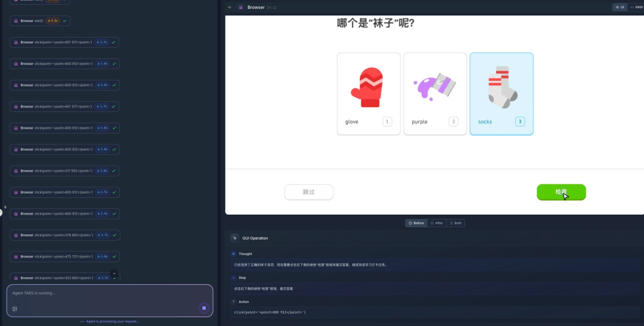The width and height of the screenshot is (644, 326).
Task: Click the green 检查 check button
Action: point(561,192)
